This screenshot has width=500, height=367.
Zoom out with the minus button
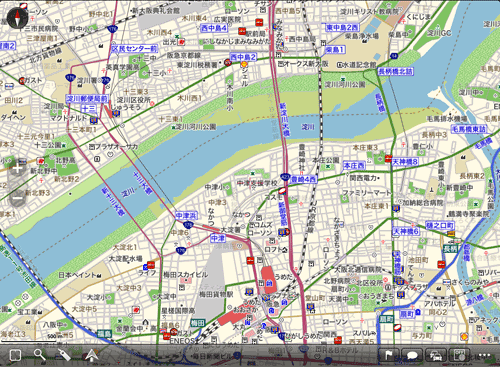click(x=17, y=199)
